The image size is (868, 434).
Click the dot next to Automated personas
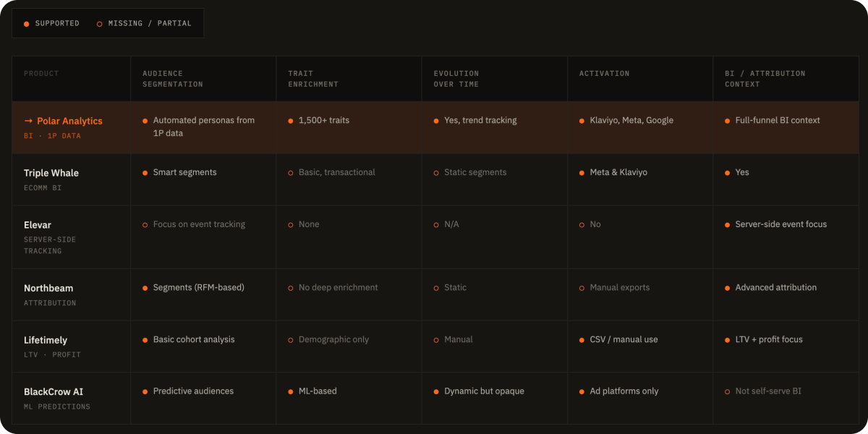145,121
